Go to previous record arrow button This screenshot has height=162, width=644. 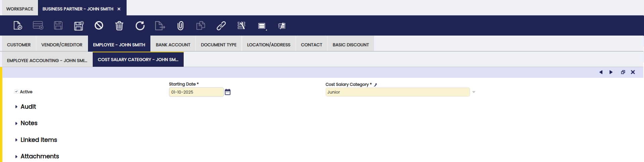click(x=601, y=72)
